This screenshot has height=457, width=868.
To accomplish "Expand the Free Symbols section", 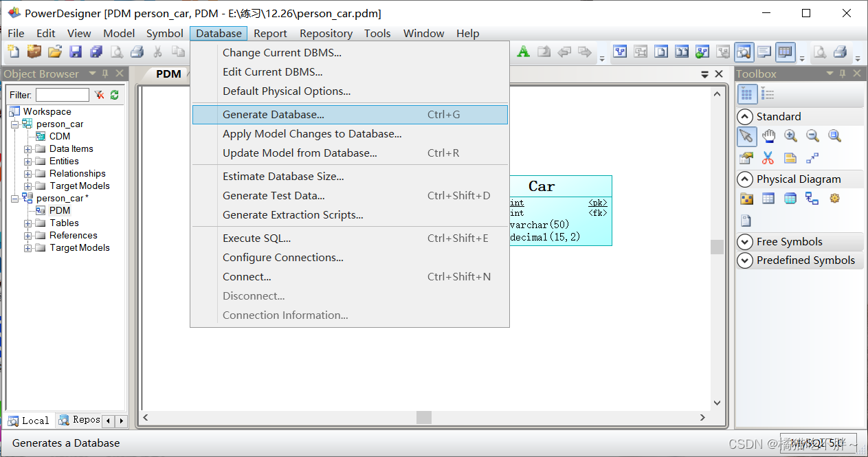I will tap(745, 241).
